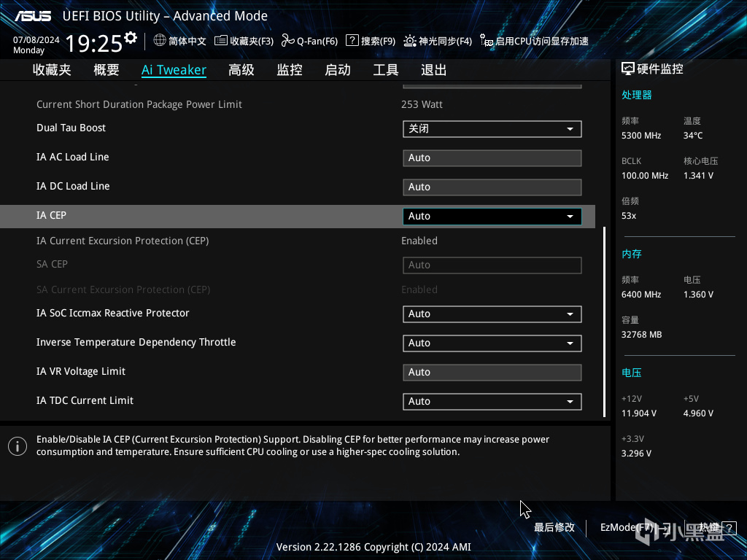The height and width of the screenshot is (560, 747).
Task: Switch to 退出 tab
Action: [x=434, y=70]
